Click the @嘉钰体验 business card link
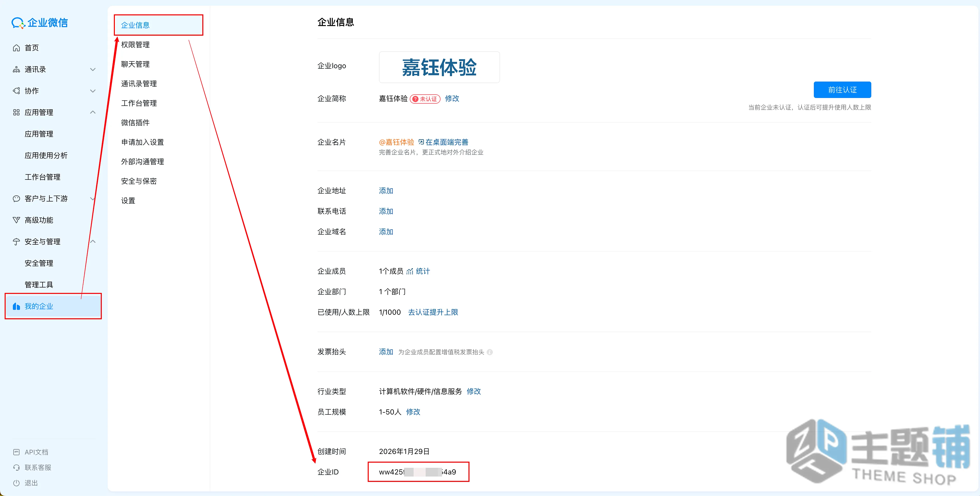 pyautogui.click(x=396, y=142)
